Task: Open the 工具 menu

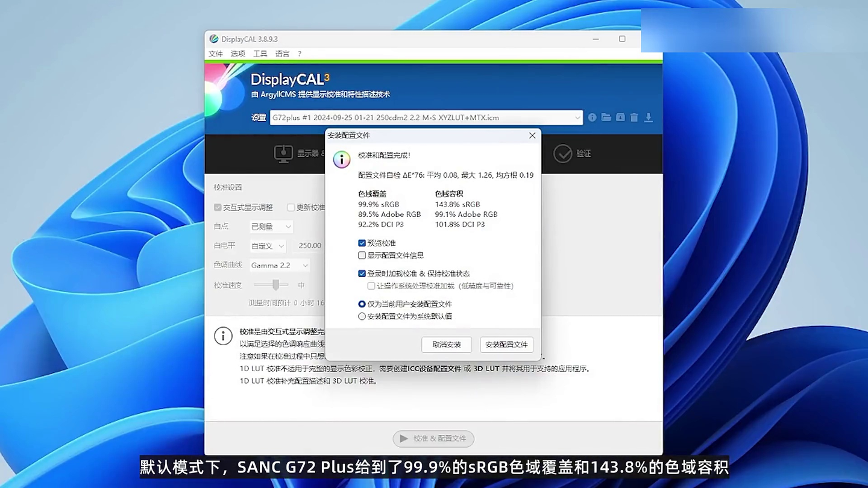Action: tap(260, 54)
